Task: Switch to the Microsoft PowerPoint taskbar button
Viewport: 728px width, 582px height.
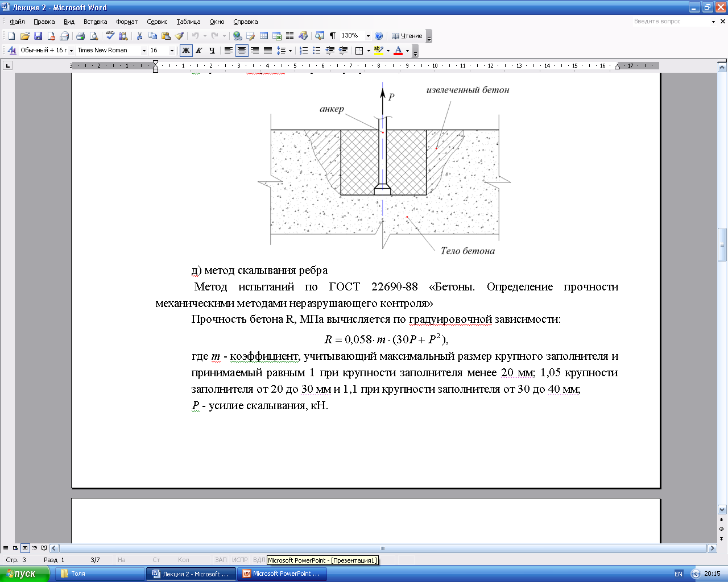Action: pyautogui.click(x=283, y=573)
